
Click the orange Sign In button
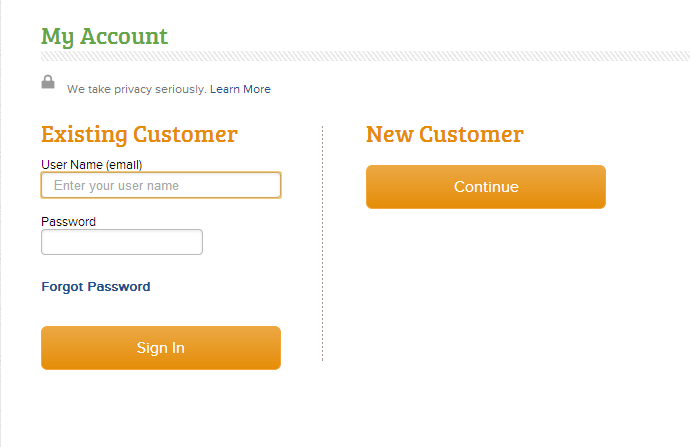[x=161, y=348]
